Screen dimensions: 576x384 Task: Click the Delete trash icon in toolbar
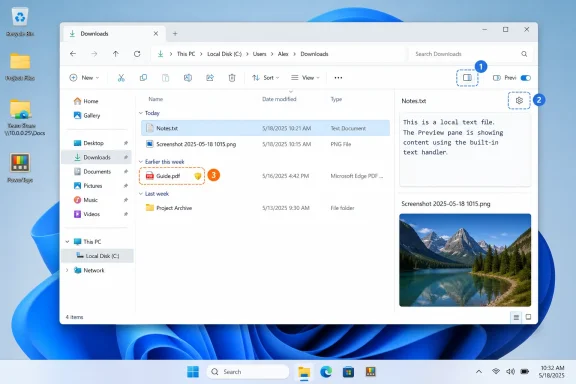[x=232, y=78]
